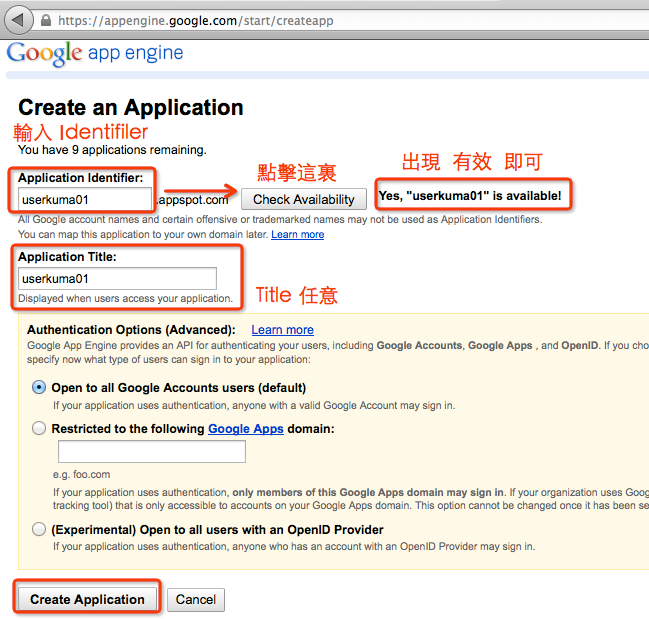Click the Create an Application heading
Image resolution: width=649 pixels, height=619 pixels.
click(x=131, y=108)
